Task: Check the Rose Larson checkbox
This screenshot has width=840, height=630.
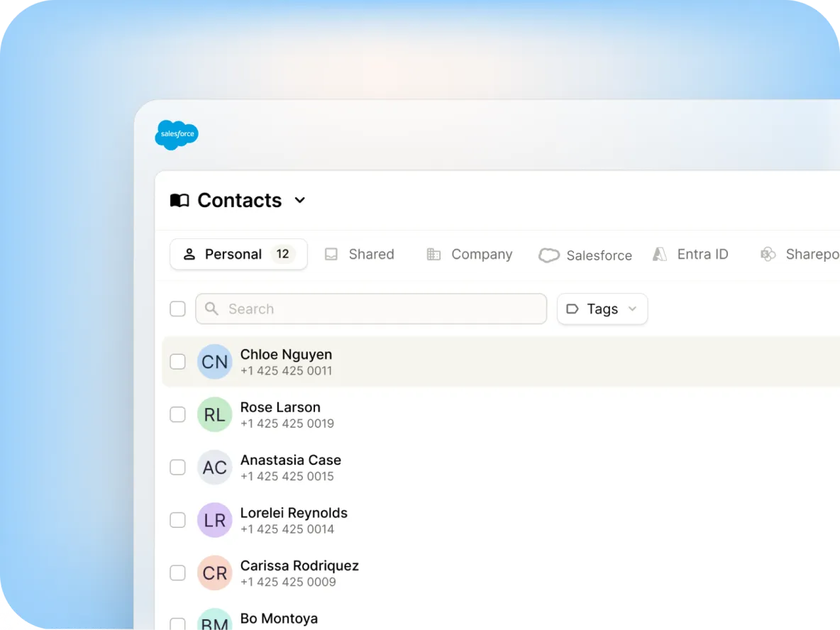Action: [178, 414]
